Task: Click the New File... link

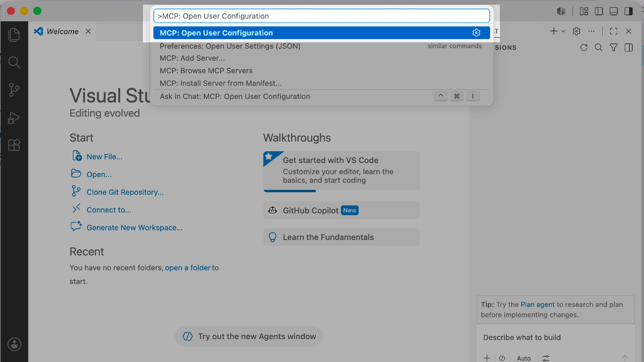Action: (x=105, y=157)
